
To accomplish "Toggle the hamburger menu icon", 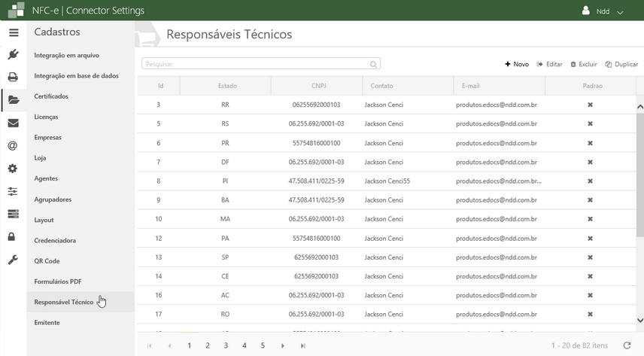I will pos(13,32).
